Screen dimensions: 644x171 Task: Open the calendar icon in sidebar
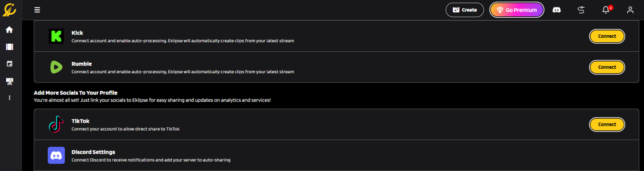tap(9, 64)
